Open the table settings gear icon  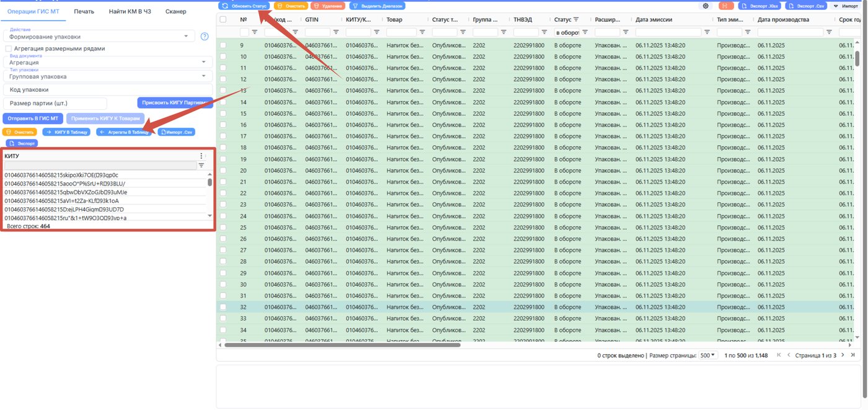point(706,6)
